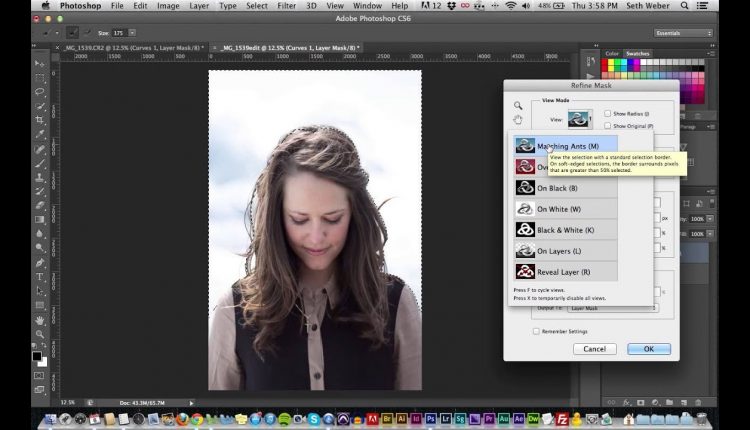
Task: Click Hand tool in Refine Mask dialog
Action: tap(518, 120)
